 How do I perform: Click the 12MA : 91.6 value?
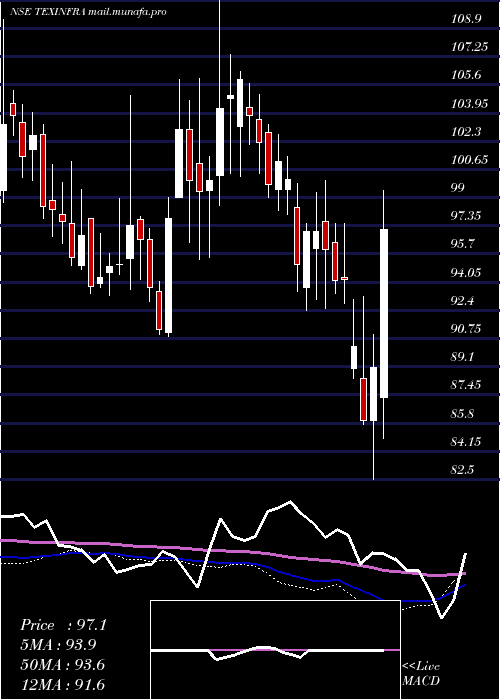tap(63, 685)
